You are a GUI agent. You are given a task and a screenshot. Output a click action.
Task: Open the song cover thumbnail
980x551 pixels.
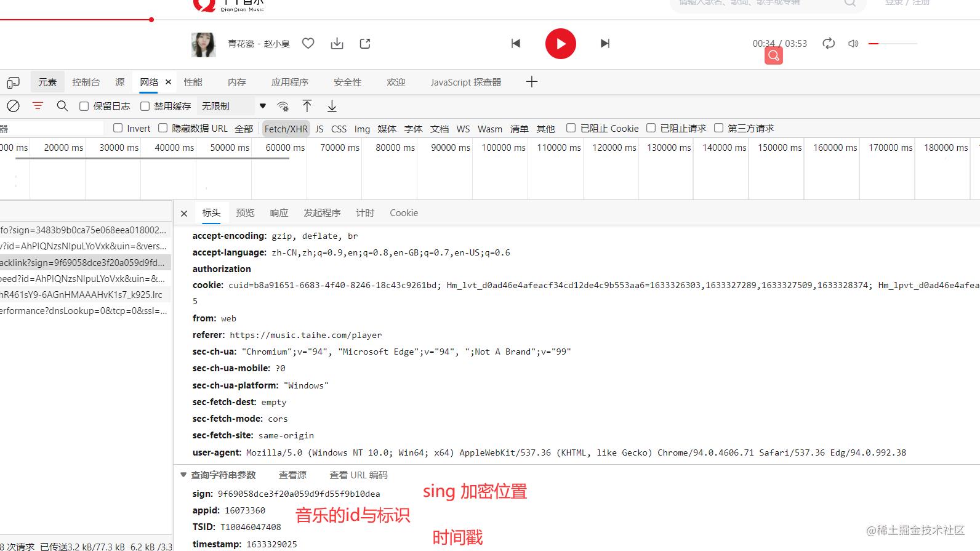(x=204, y=44)
